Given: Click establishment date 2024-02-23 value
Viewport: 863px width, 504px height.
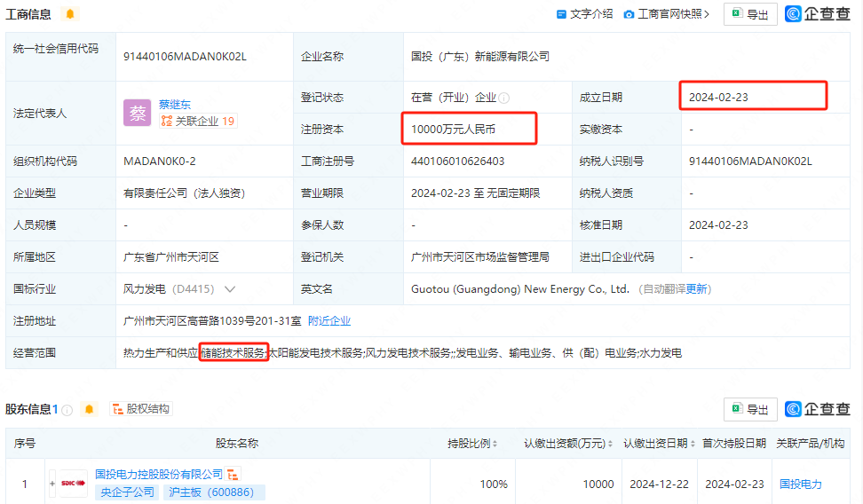Looking at the screenshot, I should 718,98.
